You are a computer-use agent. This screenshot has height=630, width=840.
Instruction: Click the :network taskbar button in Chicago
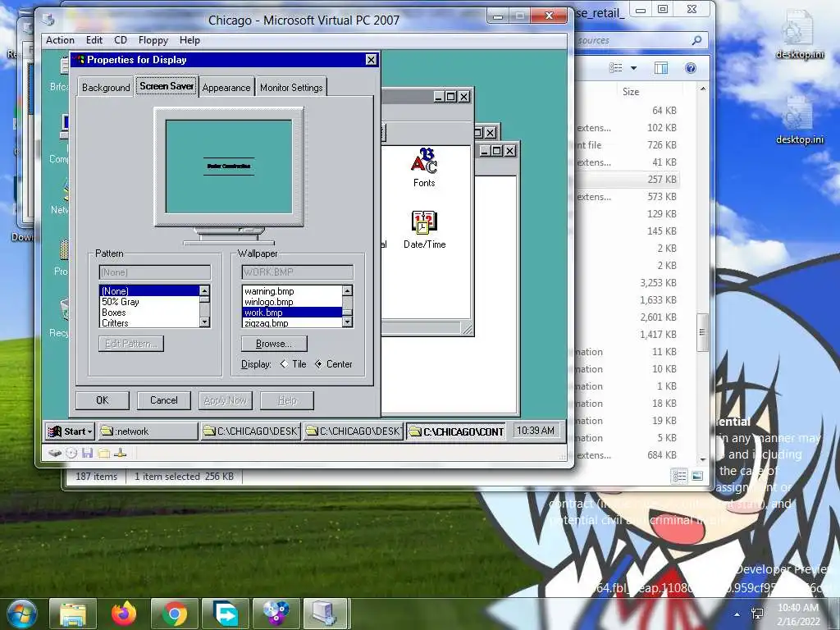[148, 431]
